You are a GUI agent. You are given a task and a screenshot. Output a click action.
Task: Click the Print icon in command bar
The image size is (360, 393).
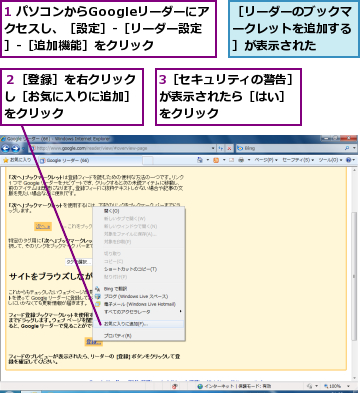pos(241,160)
